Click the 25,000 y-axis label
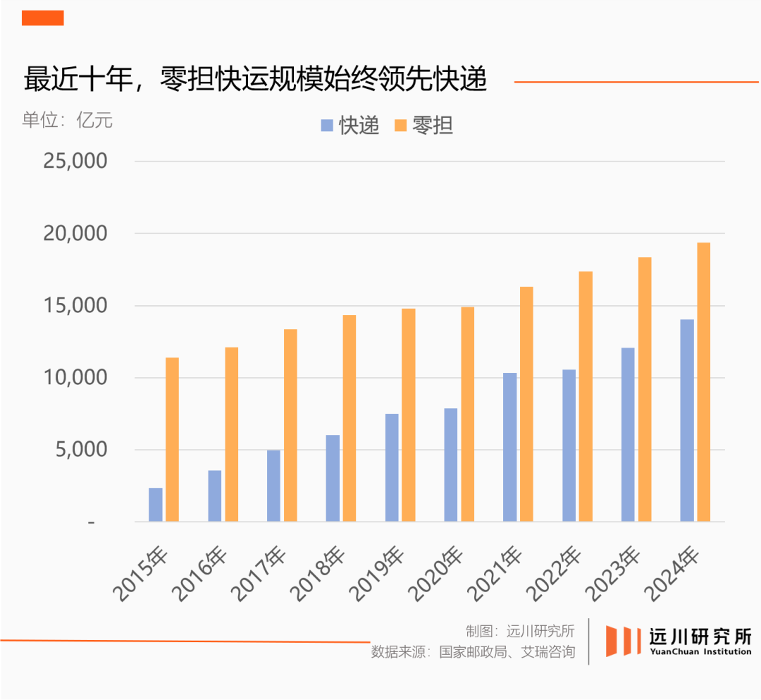761x700 pixels. (x=75, y=161)
